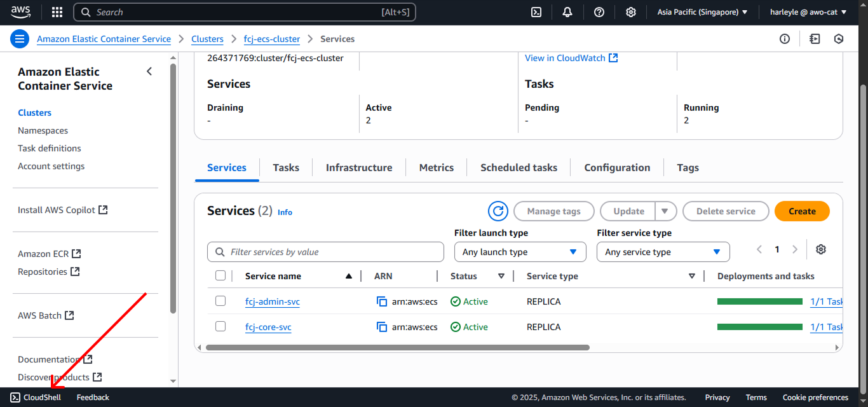Open the info panel icon in breadcrumb bar
868x407 pixels.
click(785, 39)
